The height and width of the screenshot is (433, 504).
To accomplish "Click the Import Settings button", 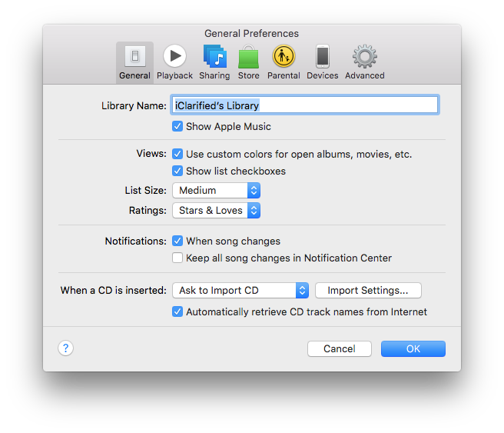I will [x=368, y=291].
